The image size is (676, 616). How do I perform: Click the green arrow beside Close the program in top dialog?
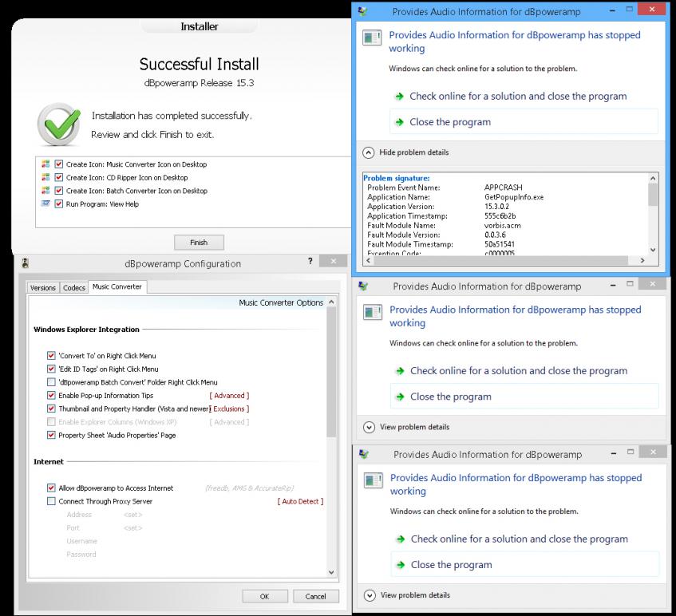click(x=400, y=122)
